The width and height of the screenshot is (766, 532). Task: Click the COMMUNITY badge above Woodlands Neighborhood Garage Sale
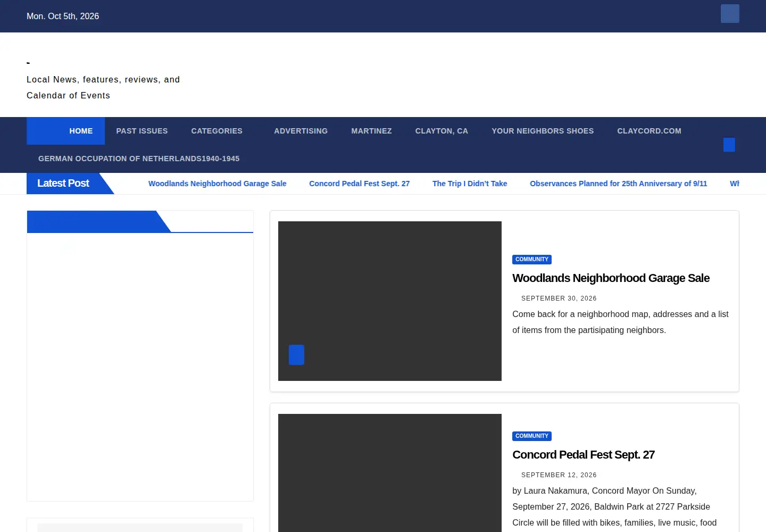(x=532, y=260)
